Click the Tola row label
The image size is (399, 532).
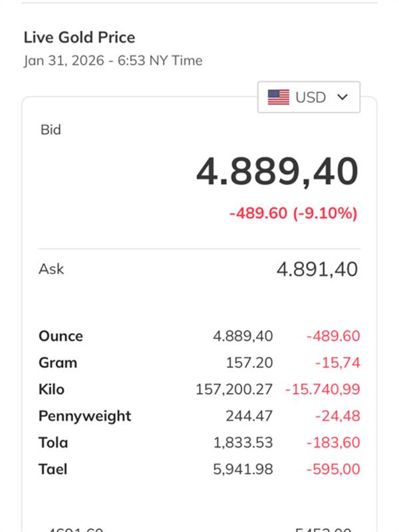point(53,442)
